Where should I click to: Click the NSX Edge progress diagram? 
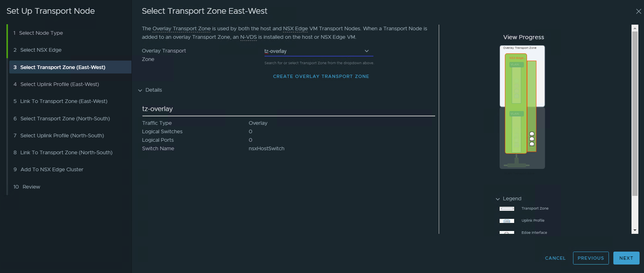(x=522, y=107)
